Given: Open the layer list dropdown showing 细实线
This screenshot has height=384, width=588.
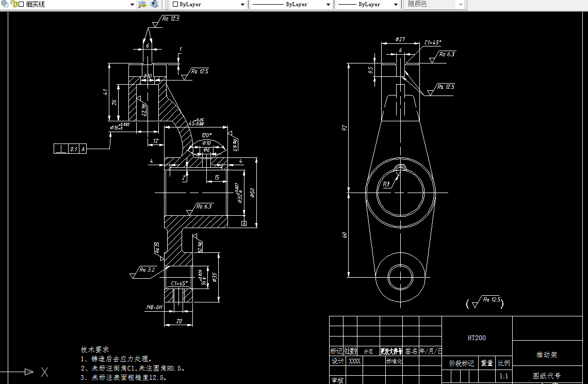Looking at the screenshot, I should point(132,5).
